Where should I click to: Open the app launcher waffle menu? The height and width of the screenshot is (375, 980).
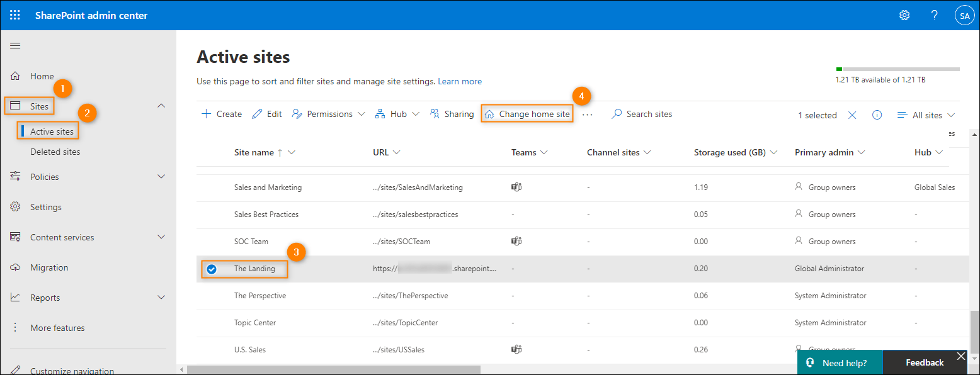14,14
